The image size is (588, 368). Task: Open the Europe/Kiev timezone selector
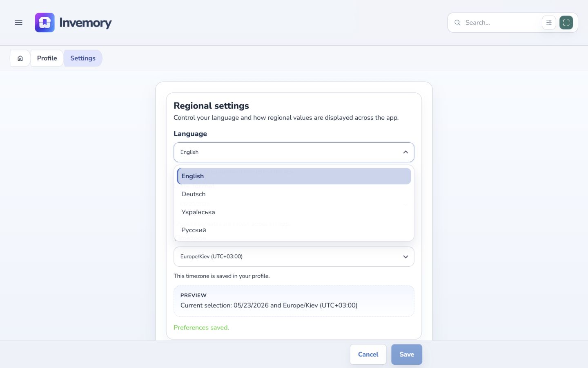[x=294, y=257]
